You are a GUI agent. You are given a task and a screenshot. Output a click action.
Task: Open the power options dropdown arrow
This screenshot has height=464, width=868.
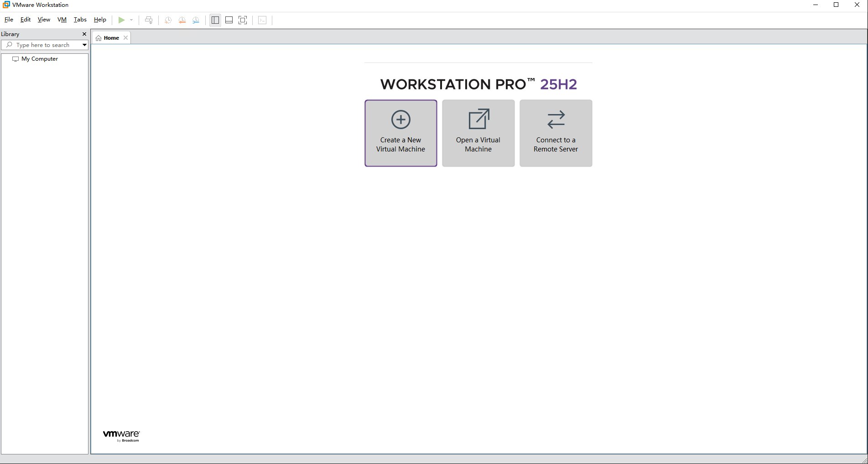pos(131,20)
